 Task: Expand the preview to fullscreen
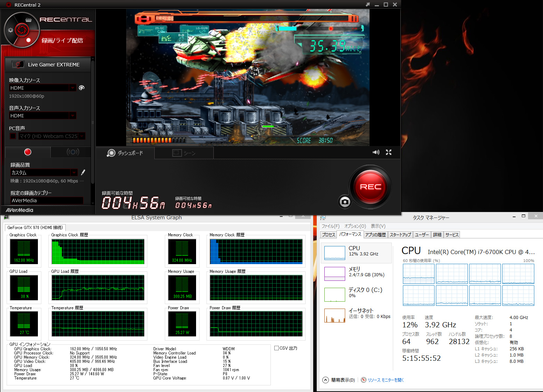389,152
